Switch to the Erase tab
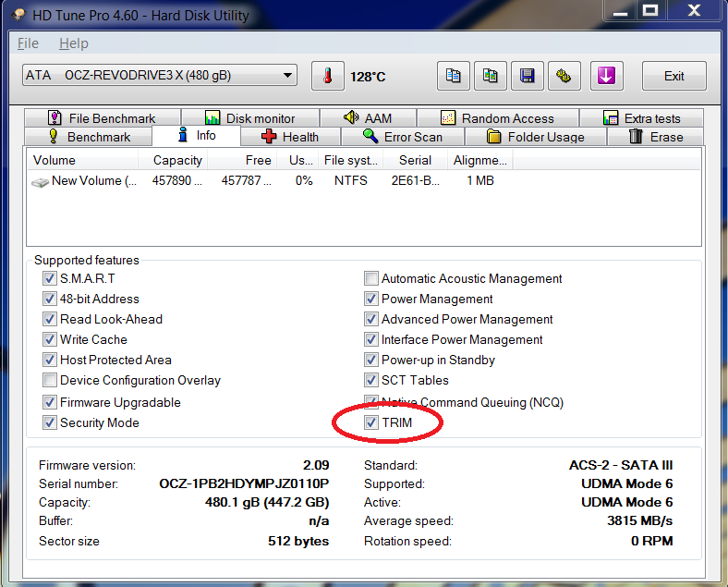728x587 pixels. point(656,137)
